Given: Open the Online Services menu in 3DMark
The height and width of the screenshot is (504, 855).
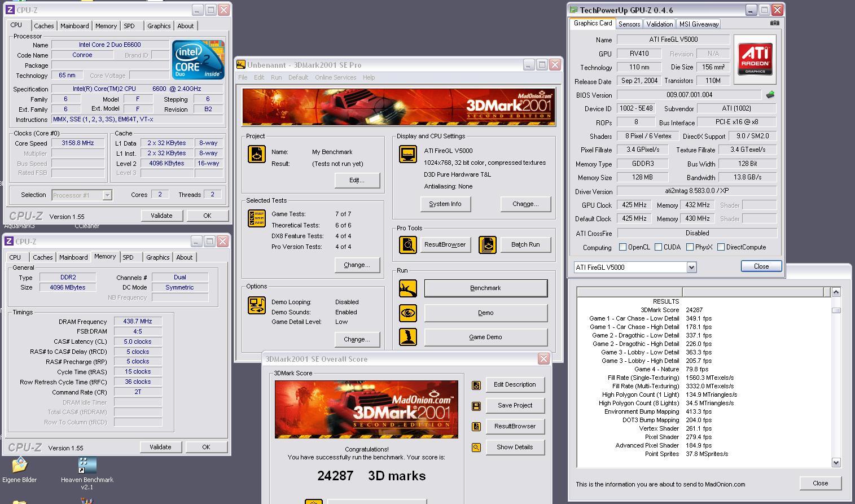Looking at the screenshot, I should [335, 77].
